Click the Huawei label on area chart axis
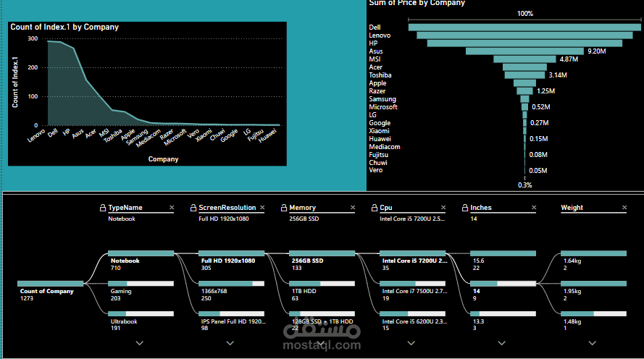644x359 pixels. pos(268,135)
